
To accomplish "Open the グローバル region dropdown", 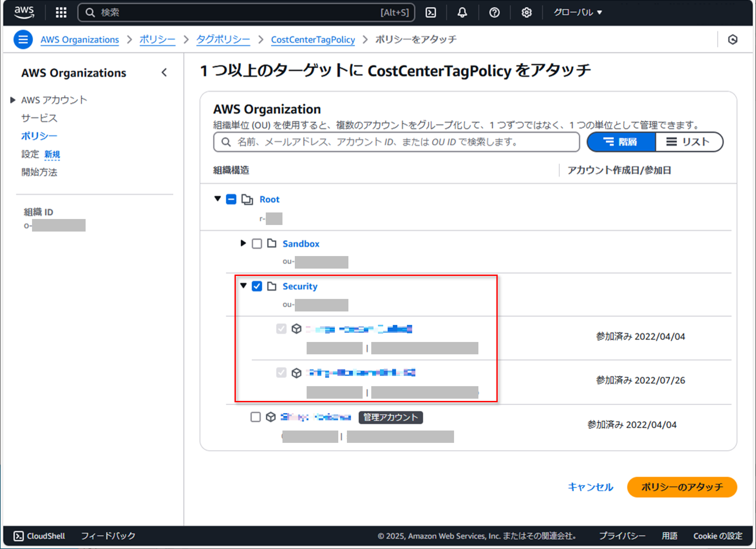I will coord(577,12).
